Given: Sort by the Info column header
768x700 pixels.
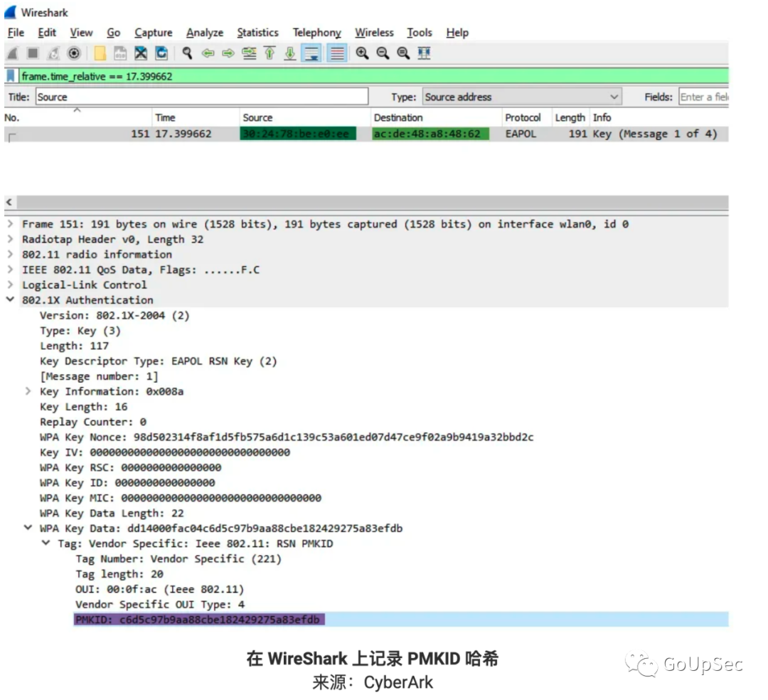Looking at the screenshot, I should 659,117.
